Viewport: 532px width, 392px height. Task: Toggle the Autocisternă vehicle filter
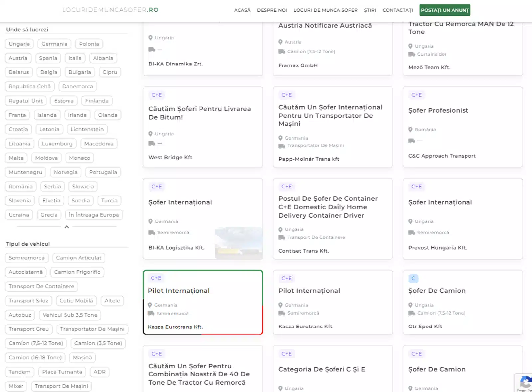click(x=26, y=272)
